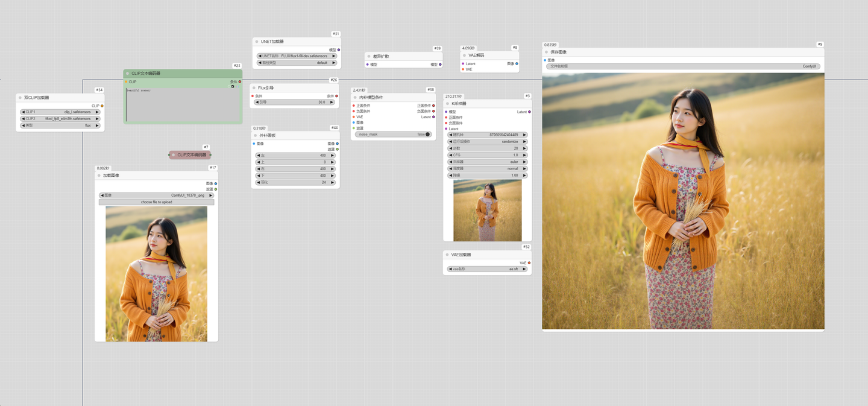Click the loaded image preview in 加载图像
The height and width of the screenshot is (406, 868).
click(x=157, y=274)
